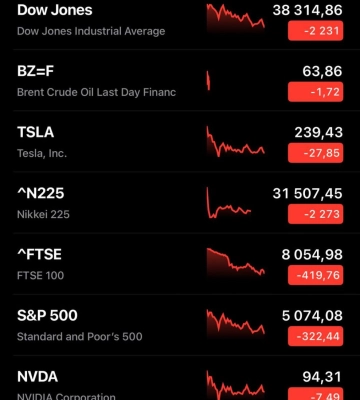Tap the Nikkei 225 mini chart
360x400 pixels.
(x=229, y=203)
